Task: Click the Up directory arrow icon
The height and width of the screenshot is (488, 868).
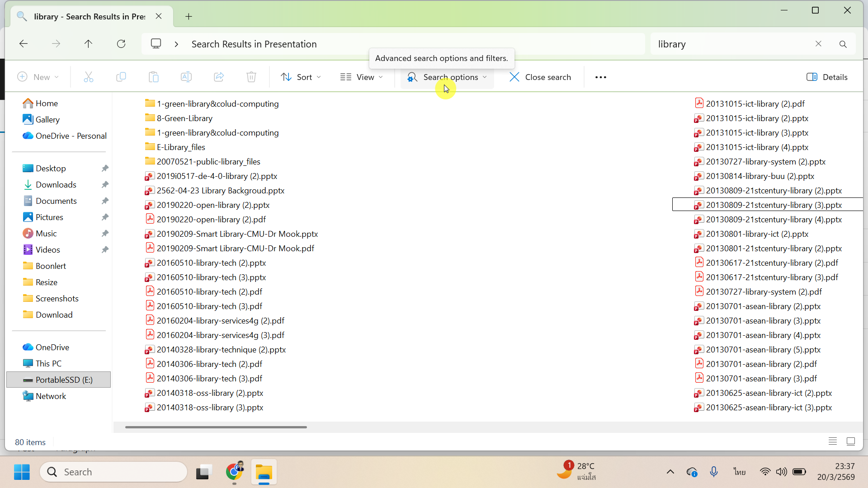Action: pos(88,44)
